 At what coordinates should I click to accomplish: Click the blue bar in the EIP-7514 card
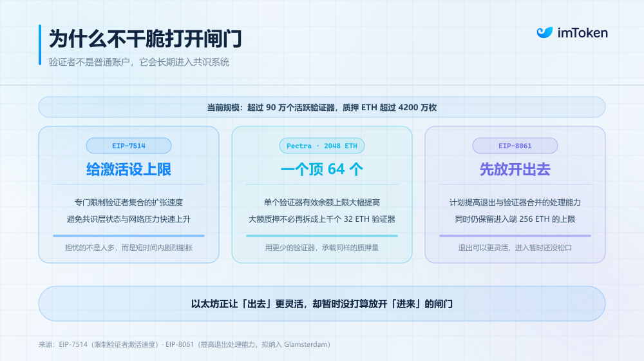pos(129,236)
